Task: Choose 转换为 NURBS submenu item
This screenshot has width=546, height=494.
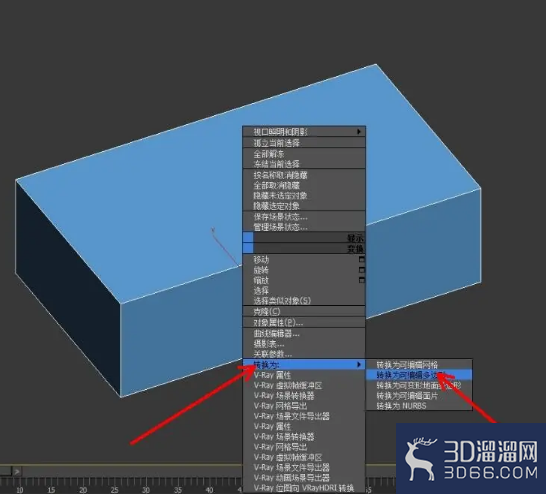Action: coord(419,406)
